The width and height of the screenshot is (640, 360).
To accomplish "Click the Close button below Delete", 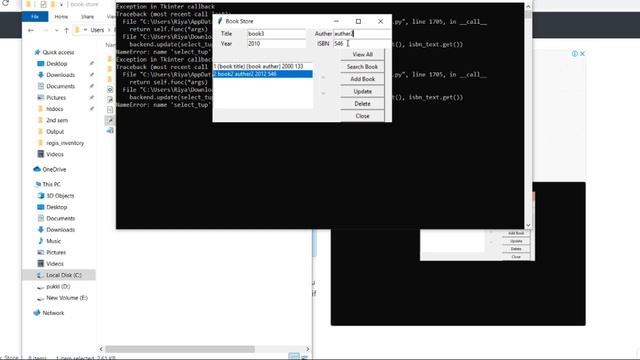I will 362,116.
